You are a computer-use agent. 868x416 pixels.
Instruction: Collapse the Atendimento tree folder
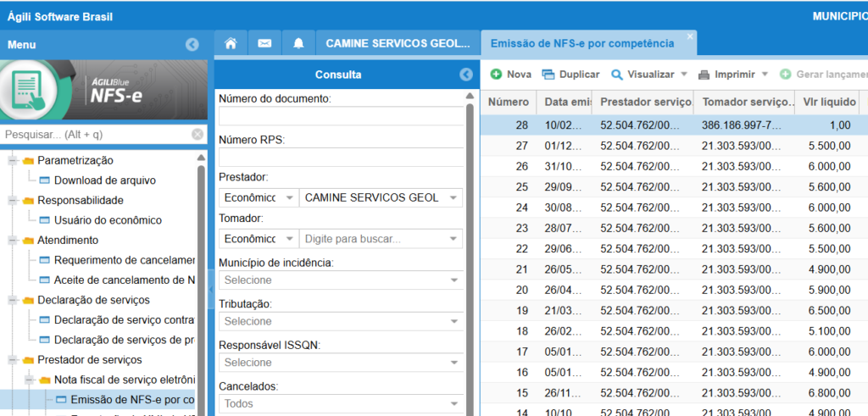pos(14,241)
